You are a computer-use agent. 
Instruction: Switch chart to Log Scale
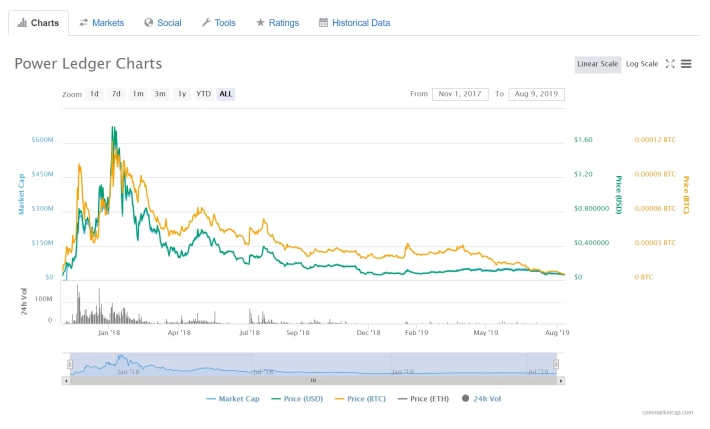tap(642, 64)
